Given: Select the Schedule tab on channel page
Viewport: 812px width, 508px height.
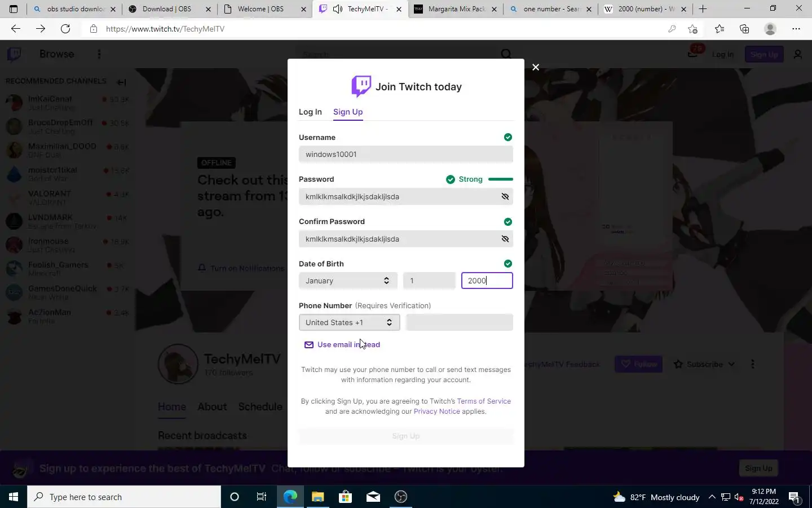Looking at the screenshot, I should coord(261,407).
